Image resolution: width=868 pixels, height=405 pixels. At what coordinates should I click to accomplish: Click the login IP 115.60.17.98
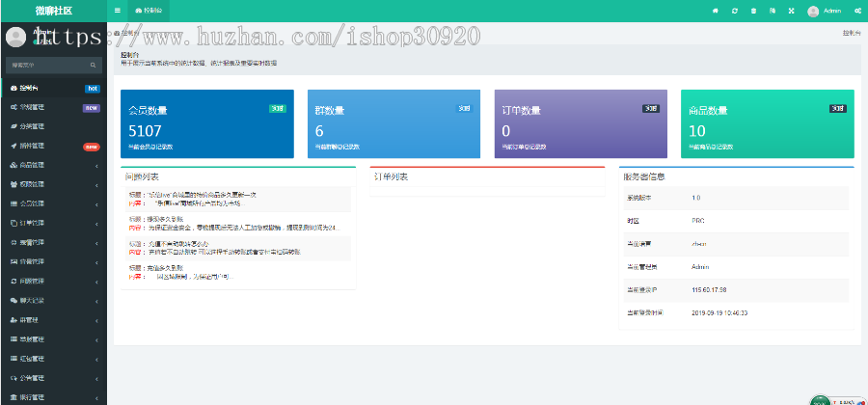[709, 290]
